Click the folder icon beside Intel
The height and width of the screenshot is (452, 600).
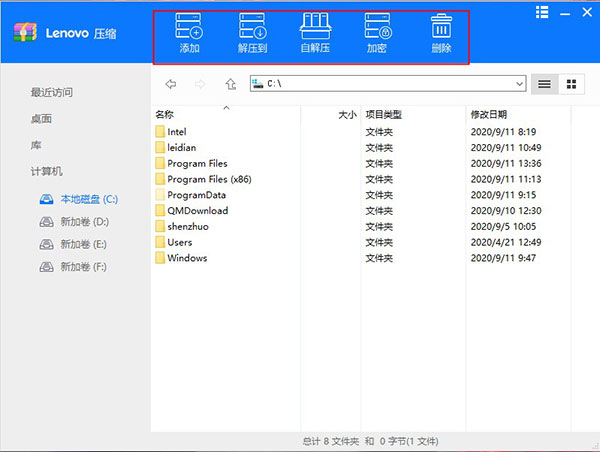click(160, 132)
